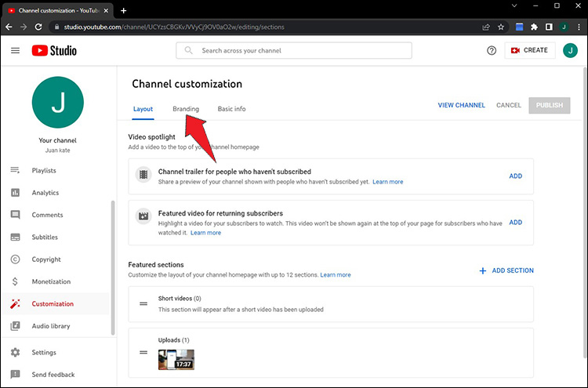Click the YouTube Studio logo
Image resolution: width=588 pixels, height=388 pixels.
(x=56, y=50)
